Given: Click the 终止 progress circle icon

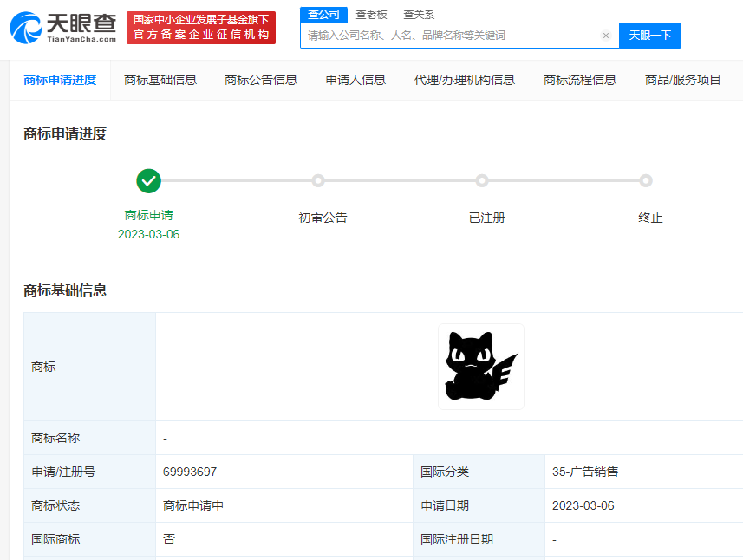Looking at the screenshot, I should [x=646, y=180].
